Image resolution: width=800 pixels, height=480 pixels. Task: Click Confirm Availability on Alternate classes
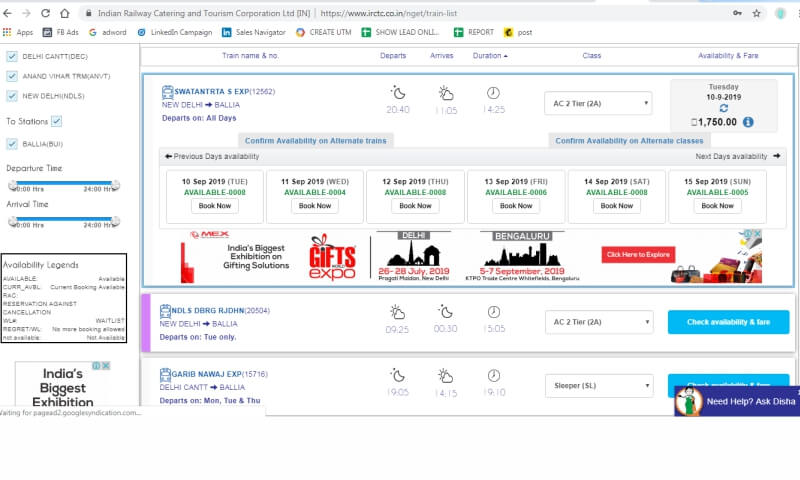tap(629, 141)
